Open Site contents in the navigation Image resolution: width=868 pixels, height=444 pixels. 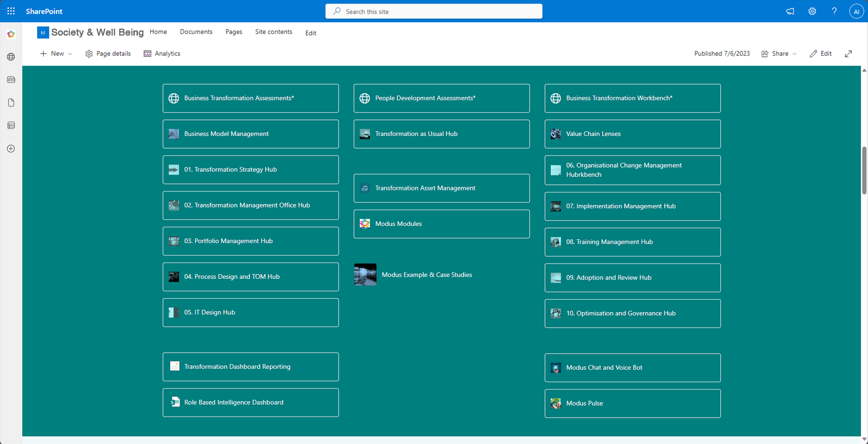click(x=274, y=32)
